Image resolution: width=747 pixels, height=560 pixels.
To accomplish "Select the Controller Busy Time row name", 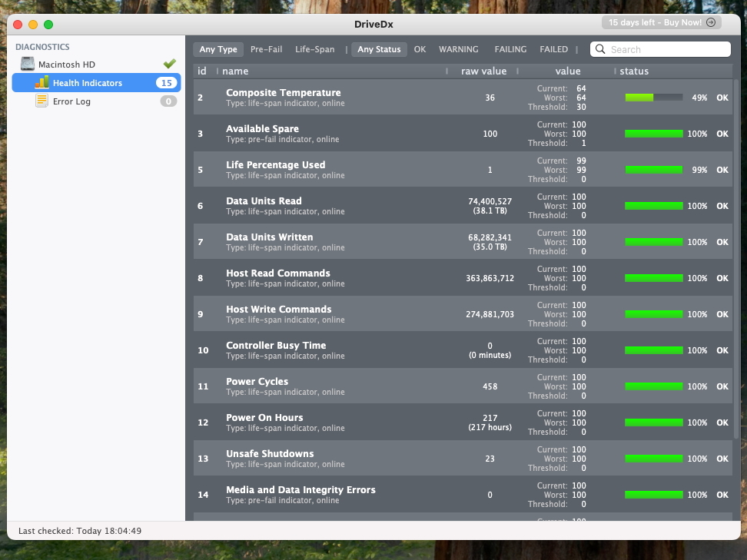I will 277,346.
